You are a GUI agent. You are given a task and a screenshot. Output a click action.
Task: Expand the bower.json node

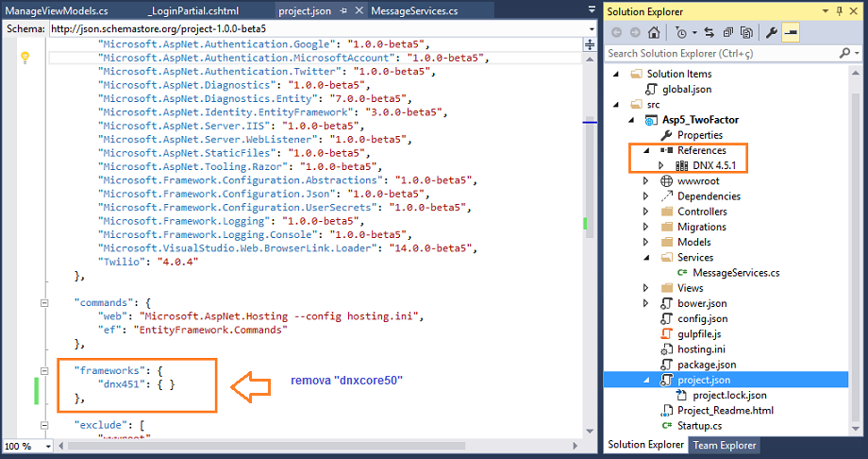645,303
